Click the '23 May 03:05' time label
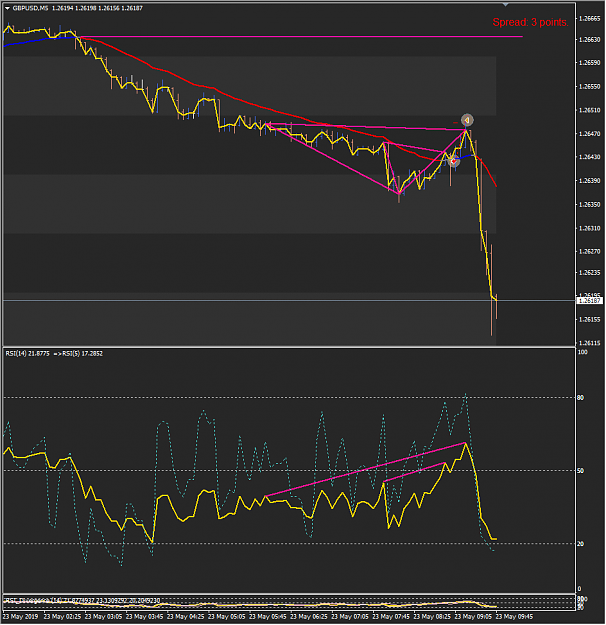 103,617
